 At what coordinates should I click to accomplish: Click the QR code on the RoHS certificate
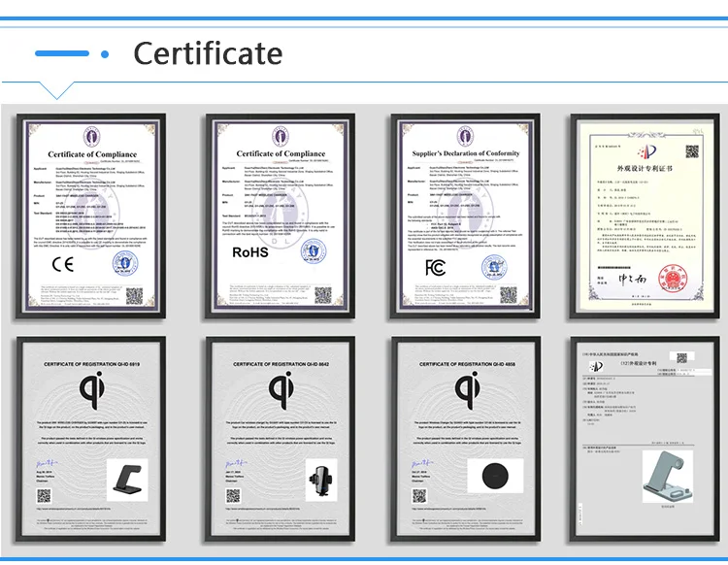323,295
